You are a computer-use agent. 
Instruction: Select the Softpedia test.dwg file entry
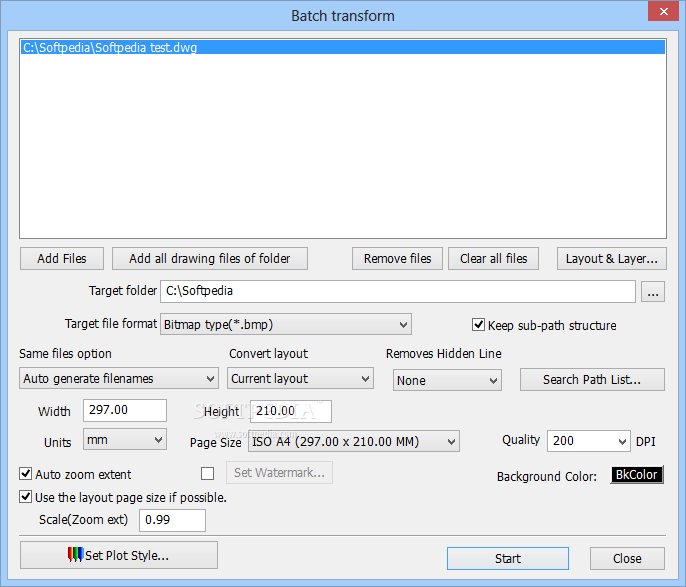coord(343,47)
